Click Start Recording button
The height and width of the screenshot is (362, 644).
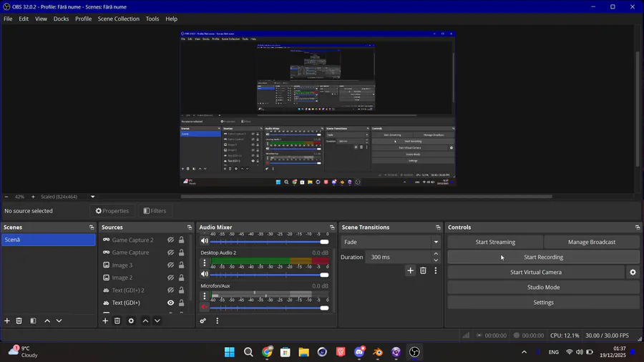pyautogui.click(x=543, y=258)
